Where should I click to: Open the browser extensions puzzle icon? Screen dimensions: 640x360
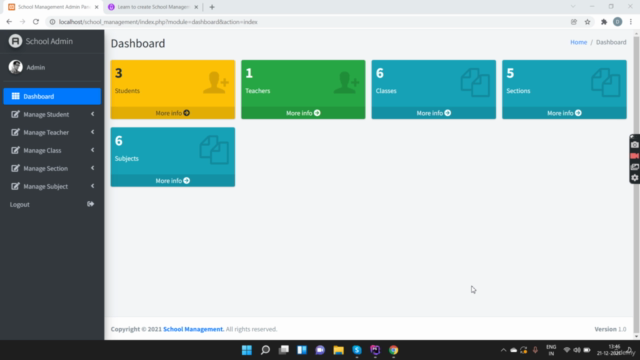pos(604,22)
